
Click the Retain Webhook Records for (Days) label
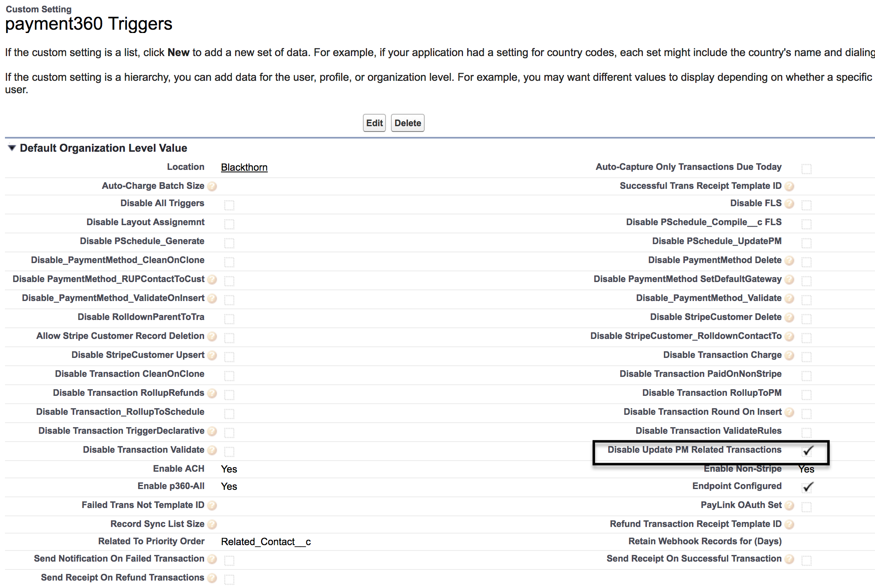(705, 541)
